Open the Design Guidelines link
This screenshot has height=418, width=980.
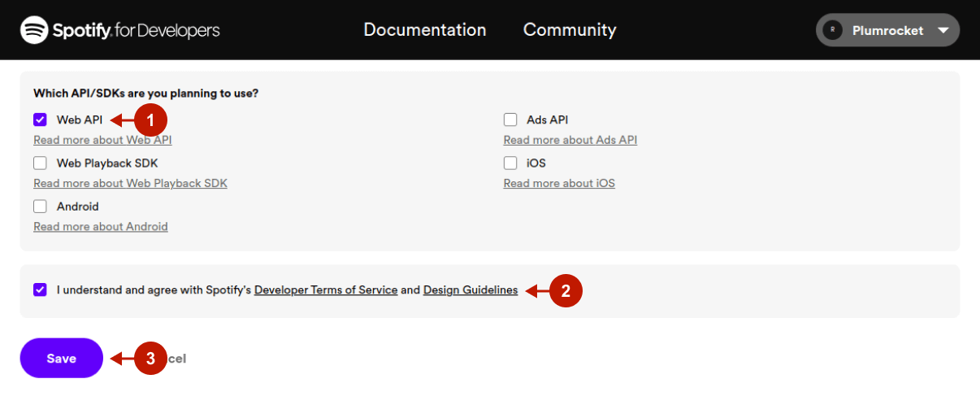(x=470, y=290)
